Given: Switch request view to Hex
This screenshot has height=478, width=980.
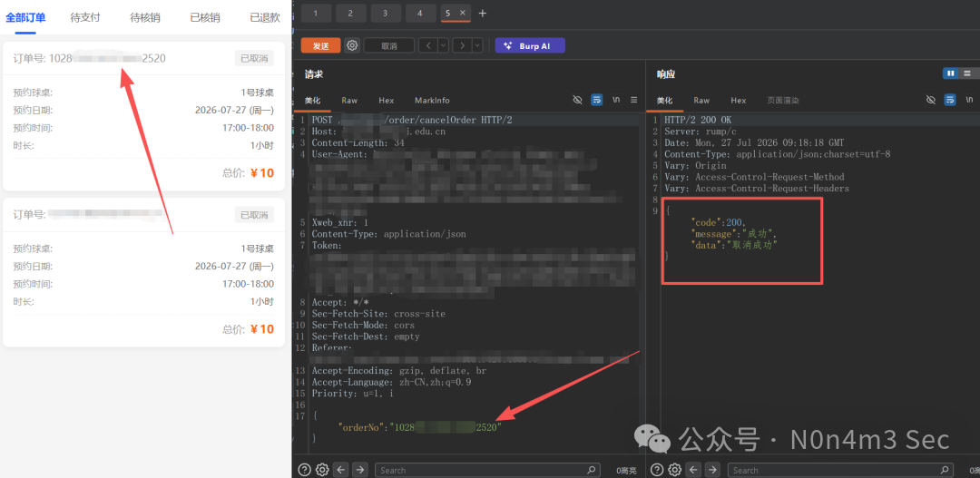Looking at the screenshot, I should point(387,100).
